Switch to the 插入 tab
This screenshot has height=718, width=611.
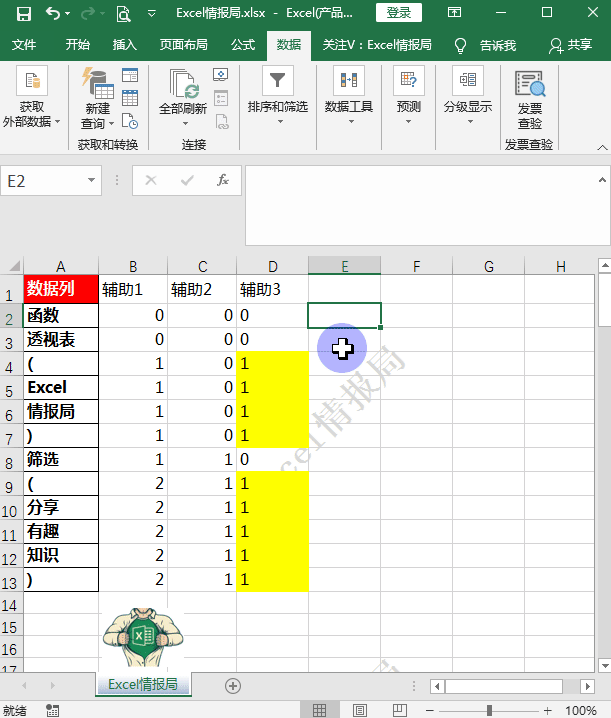coord(125,45)
